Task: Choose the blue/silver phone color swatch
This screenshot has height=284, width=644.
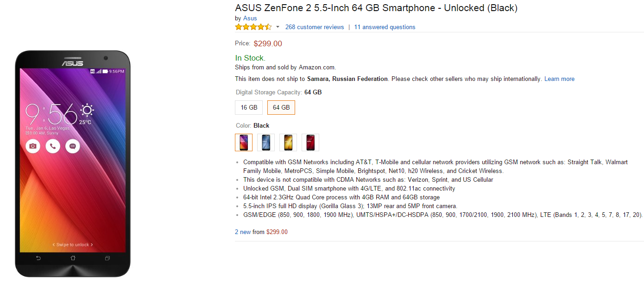Action: pyautogui.click(x=266, y=142)
